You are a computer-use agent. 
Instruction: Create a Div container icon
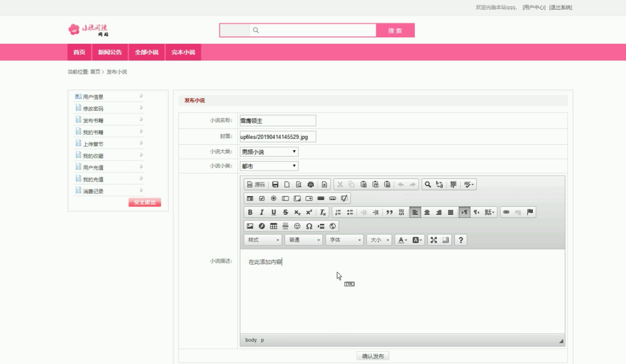tap(401, 212)
